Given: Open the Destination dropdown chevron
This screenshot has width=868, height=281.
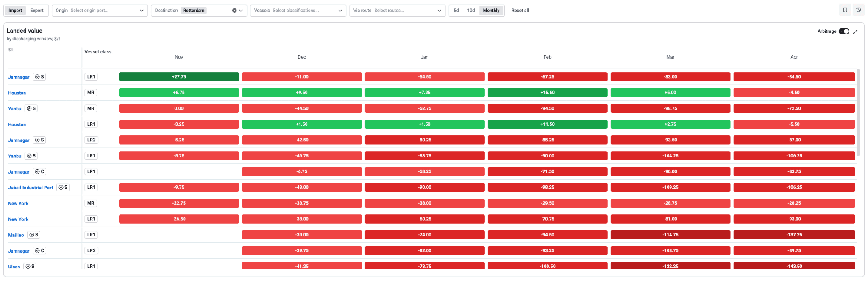Looking at the screenshot, I should pos(241,11).
